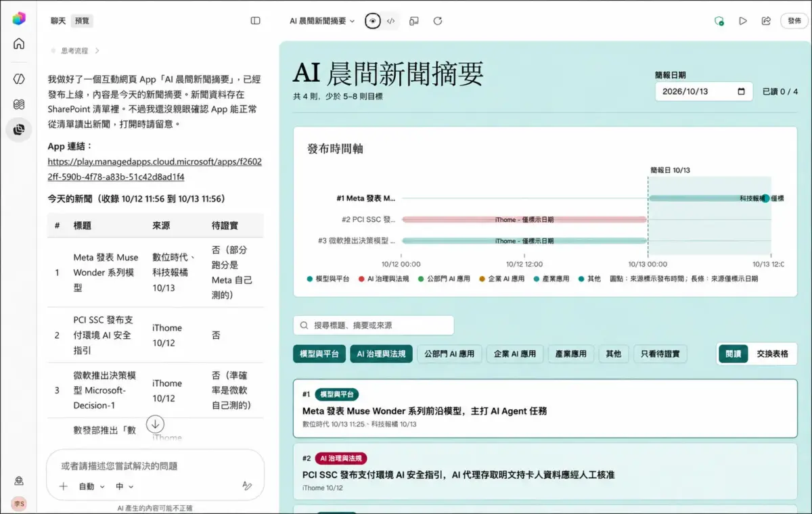Switch to the eye preview view

[x=372, y=21]
